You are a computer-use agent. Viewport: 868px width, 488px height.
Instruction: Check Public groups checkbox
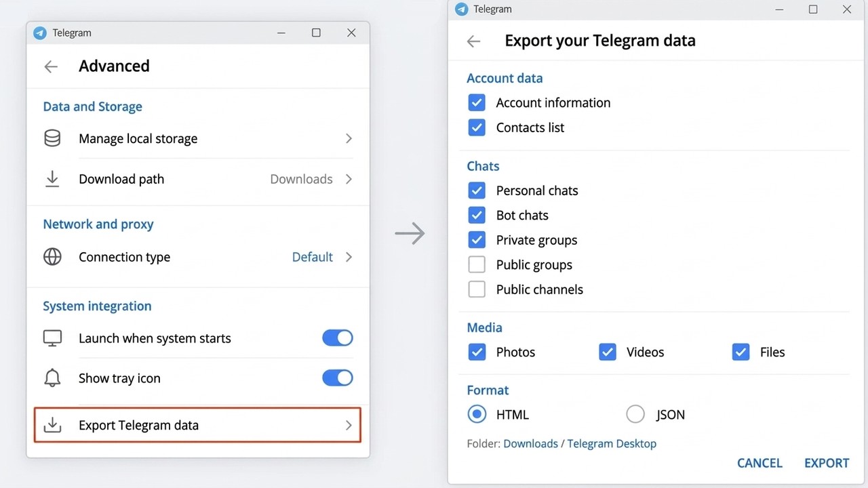click(477, 264)
